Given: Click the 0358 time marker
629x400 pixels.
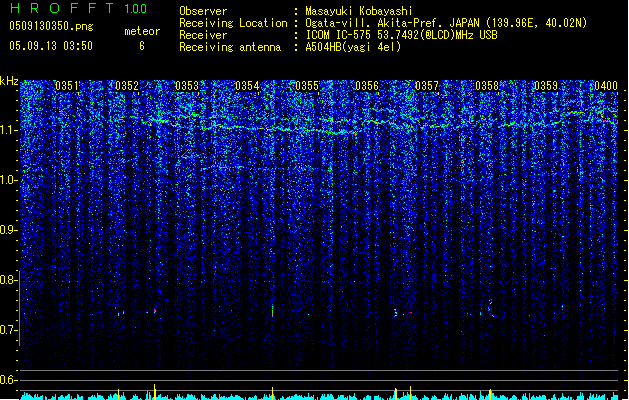Looking at the screenshot, I should 487,85.
